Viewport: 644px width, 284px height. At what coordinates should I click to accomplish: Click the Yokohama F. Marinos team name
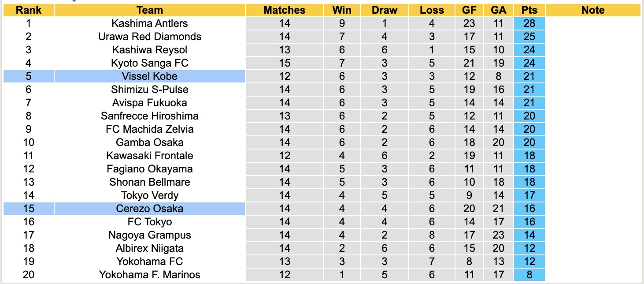coord(150,275)
